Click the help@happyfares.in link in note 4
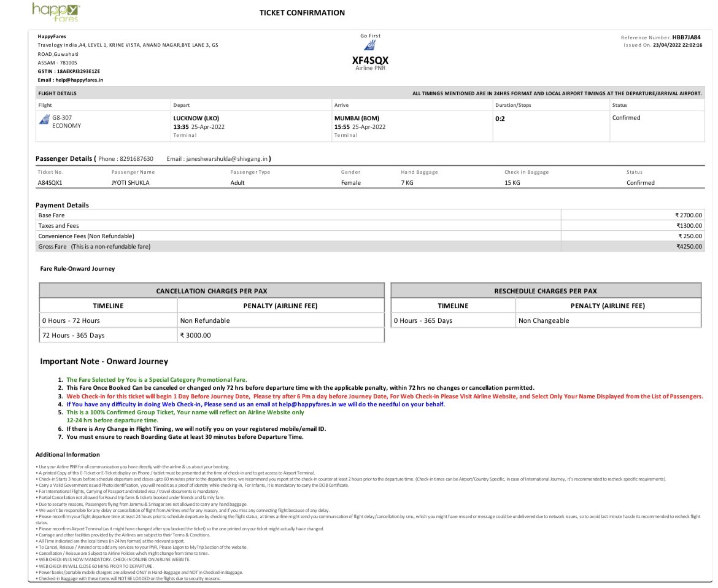The height and width of the screenshot is (588, 718). click(x=307, y=404)
